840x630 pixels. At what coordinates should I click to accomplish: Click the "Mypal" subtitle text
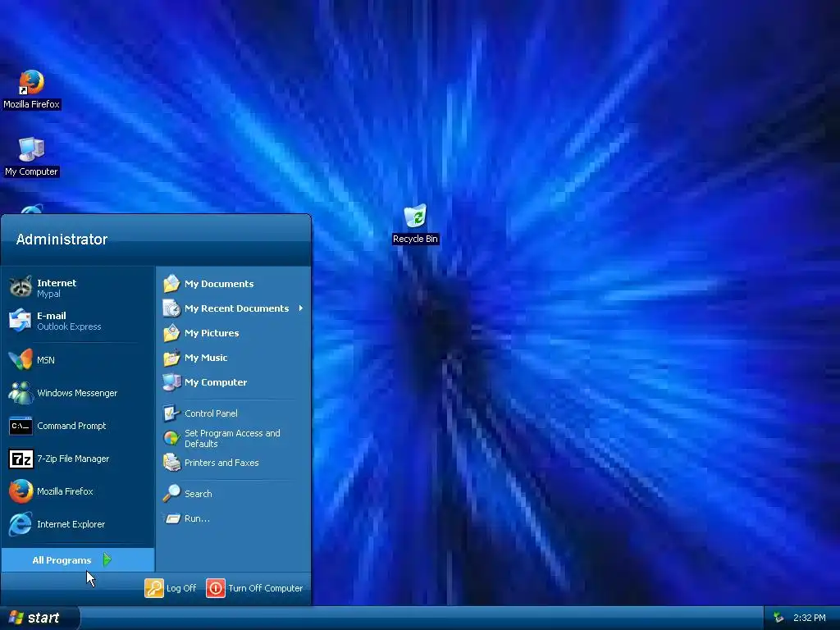(x=48, y=294)
